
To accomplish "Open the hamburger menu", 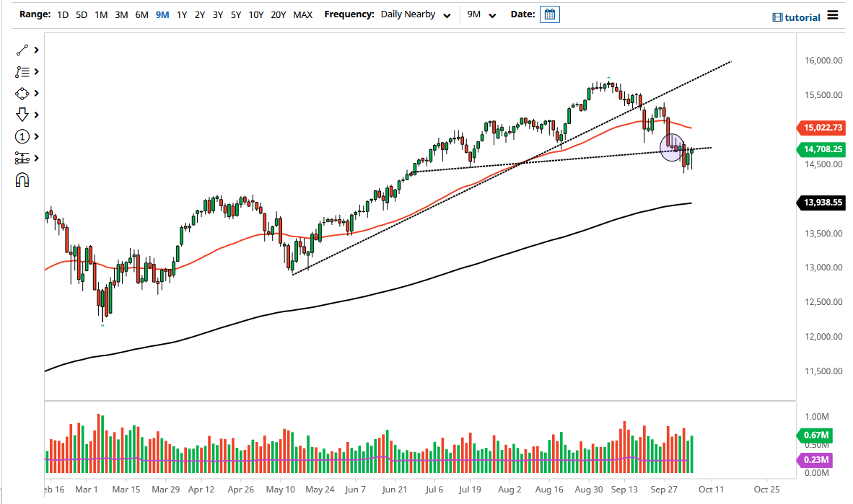I will click(834, 16).
